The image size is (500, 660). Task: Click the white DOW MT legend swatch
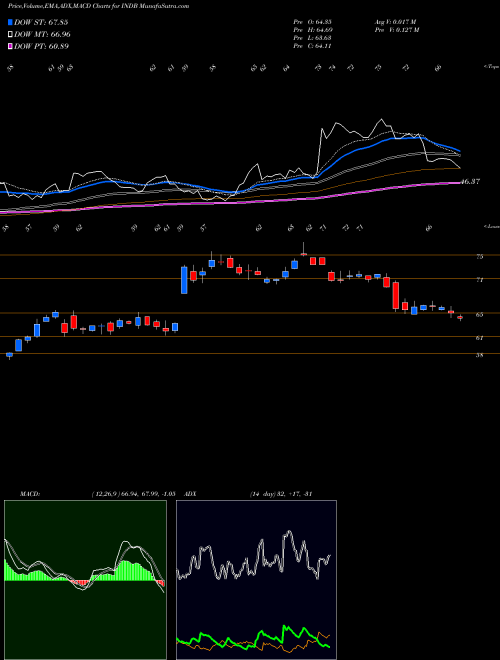pos(10,35)
